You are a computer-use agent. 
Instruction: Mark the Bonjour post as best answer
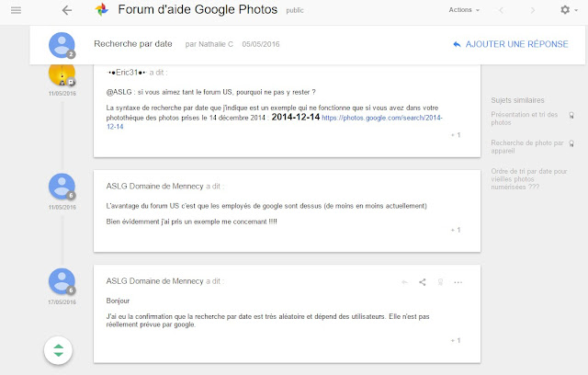440,282
